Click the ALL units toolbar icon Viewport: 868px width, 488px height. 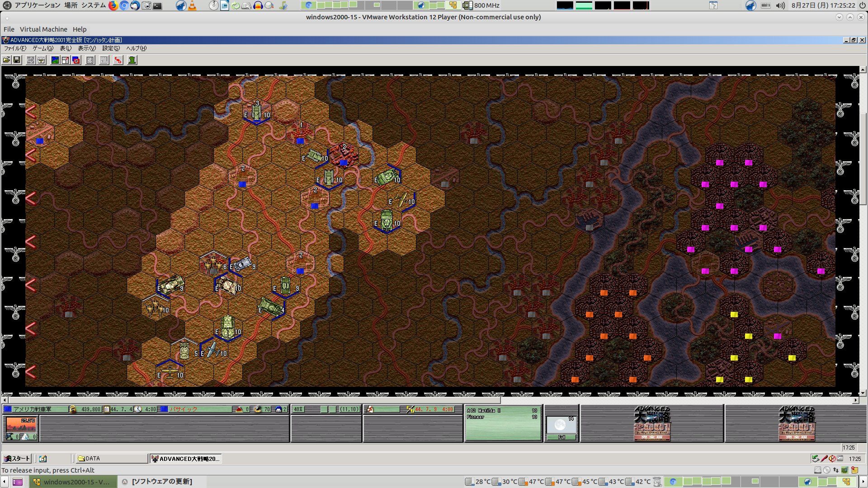(104, 60)
